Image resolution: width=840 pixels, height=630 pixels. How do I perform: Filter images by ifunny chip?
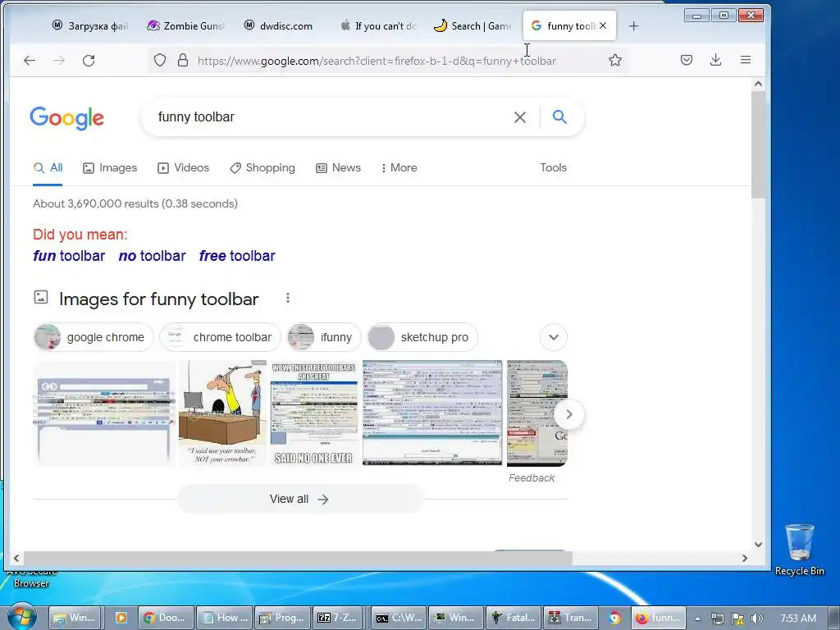(x=324, y=337)
